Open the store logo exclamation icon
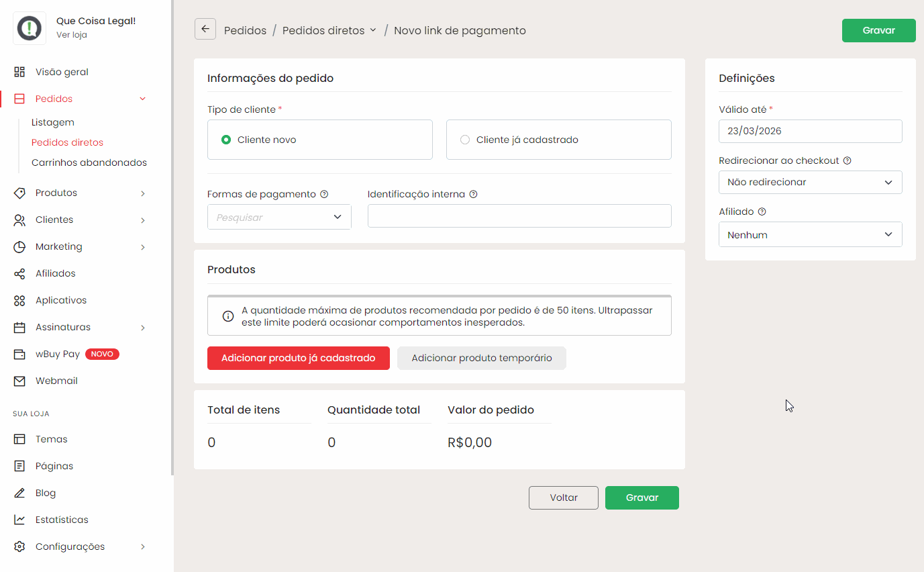Viewport: 924px width, 572px height. click(30, 28)
